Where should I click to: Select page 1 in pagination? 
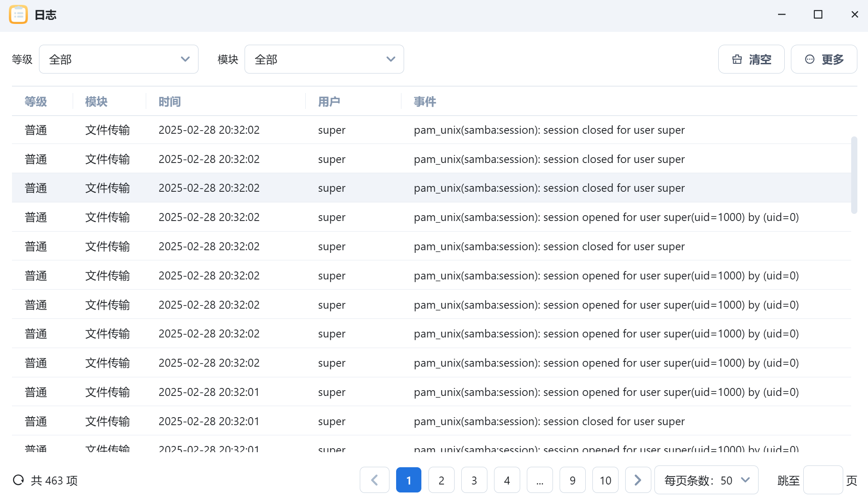(409, 480)
